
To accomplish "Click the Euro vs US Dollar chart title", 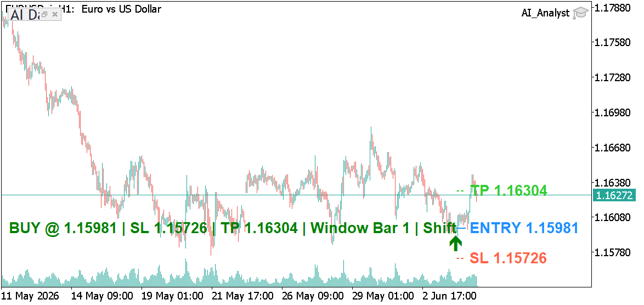I will coord(121,9).
